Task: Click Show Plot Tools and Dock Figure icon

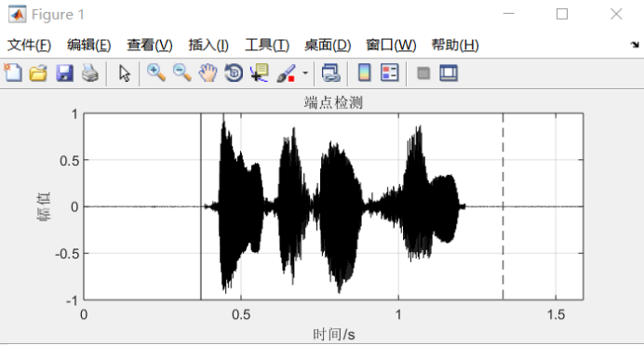Action: point(449,73)
